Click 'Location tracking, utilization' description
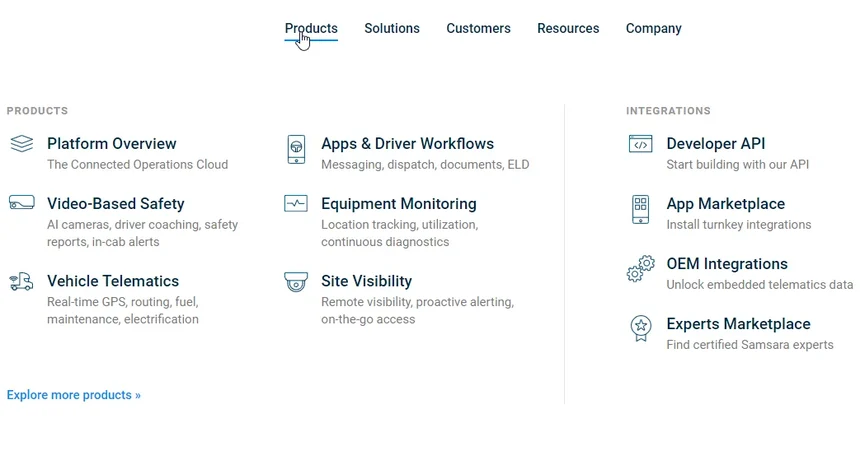860x460 pixels. point(399,233)
